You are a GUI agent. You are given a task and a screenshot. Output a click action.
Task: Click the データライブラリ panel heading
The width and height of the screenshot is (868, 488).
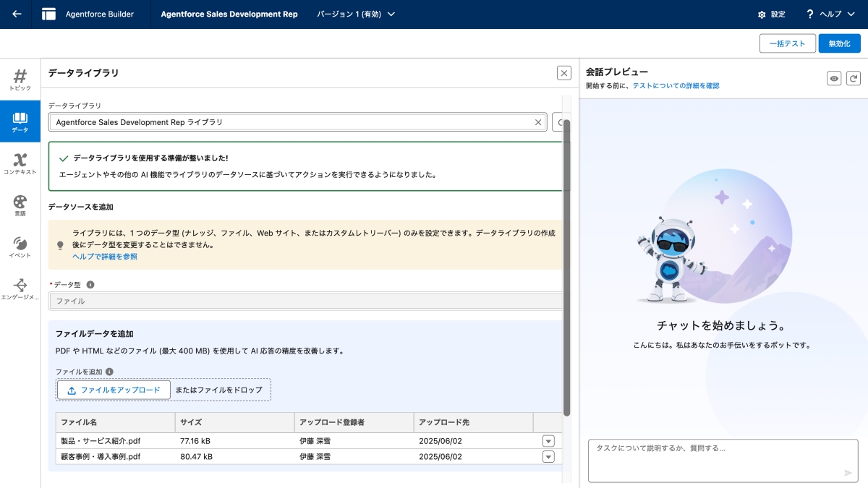pyautogui.click(x=83, y=73)
